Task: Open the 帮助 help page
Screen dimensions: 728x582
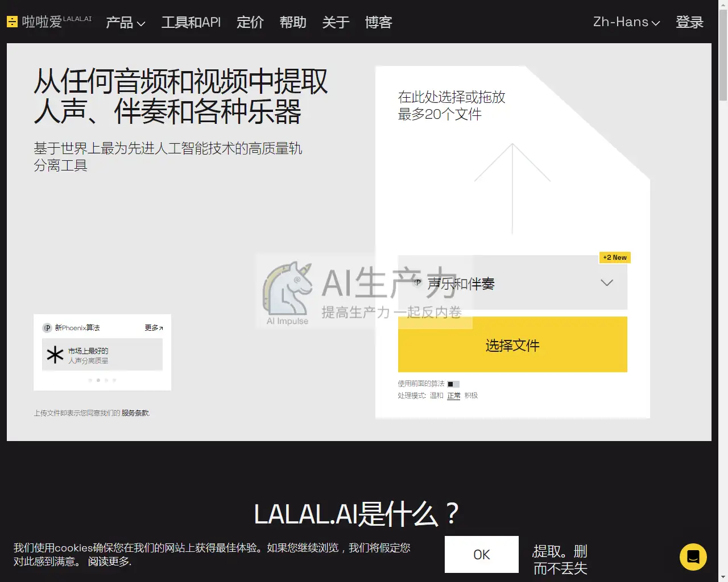Action: (x=293, y=22)
